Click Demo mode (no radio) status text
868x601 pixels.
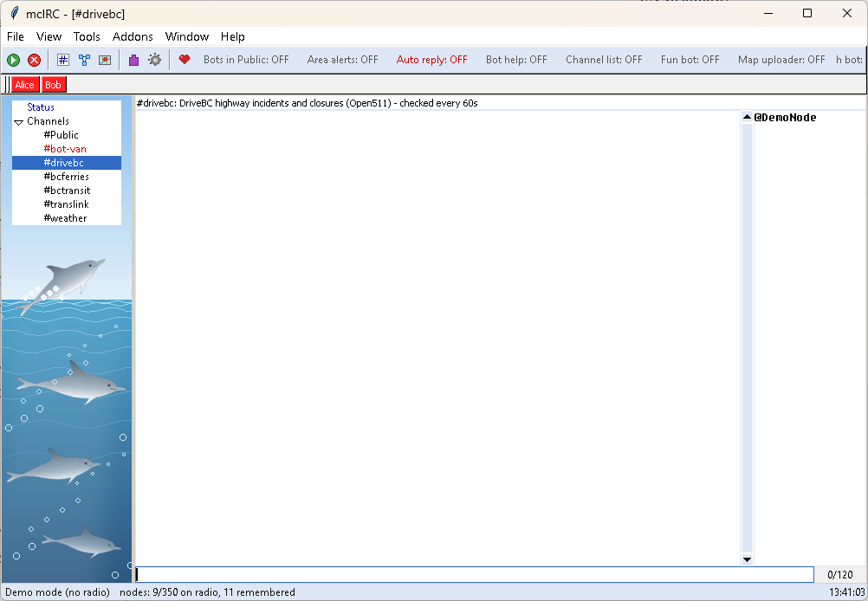pyautogui.click(x=57, y=592)
